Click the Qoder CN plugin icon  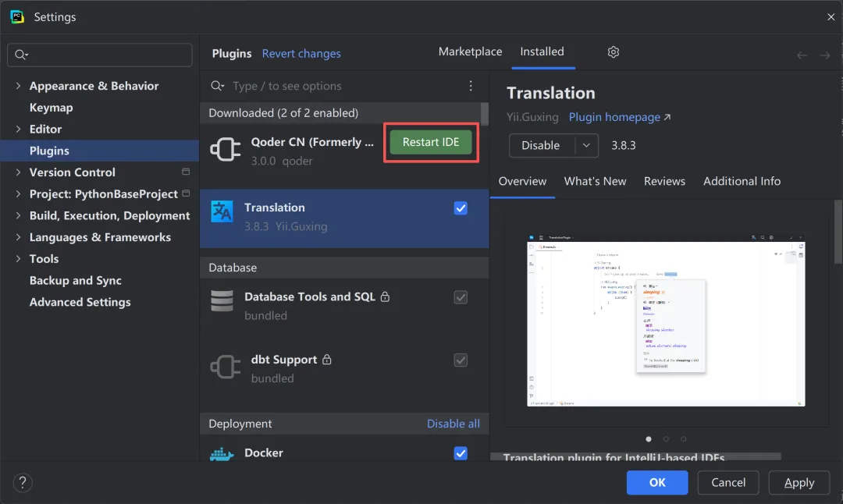[x=226, y=149]
